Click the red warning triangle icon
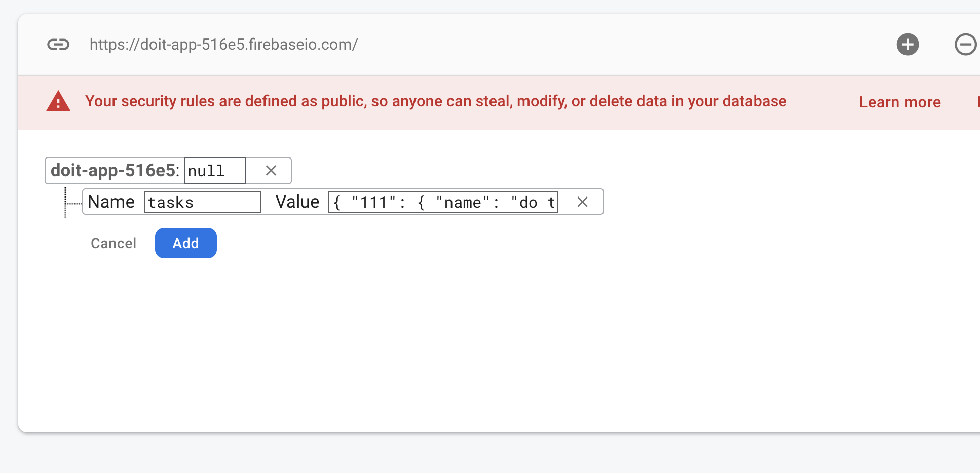The image size is (980, 473). coord(58,101)
